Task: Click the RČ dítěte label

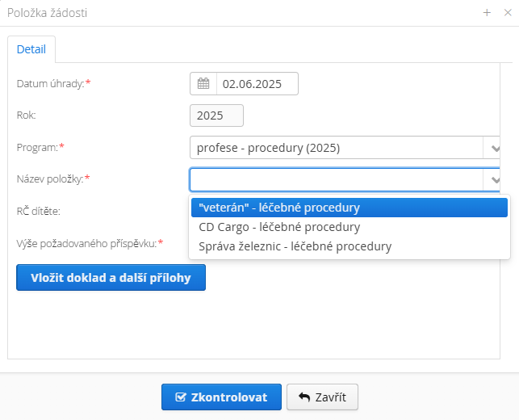Action: tap(39, 211)
